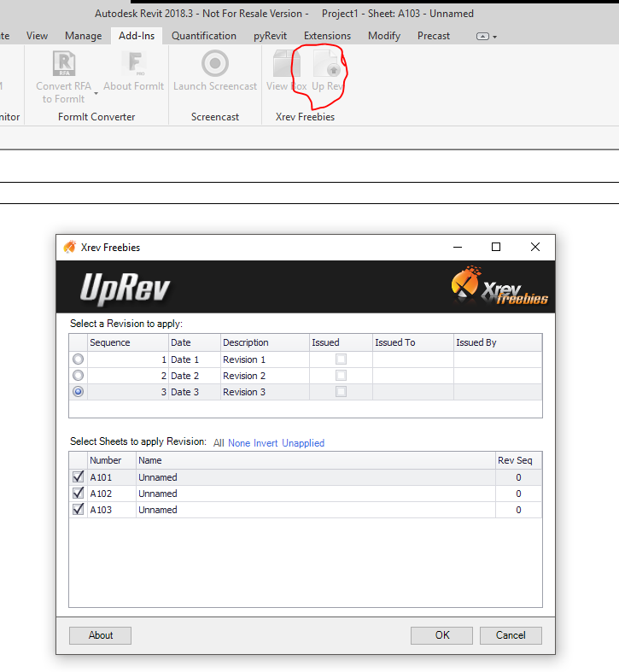Expand the Convert RFA to FormIt dropdown arrow
This screenshot has height=672, width=619.
click(96, 93)
